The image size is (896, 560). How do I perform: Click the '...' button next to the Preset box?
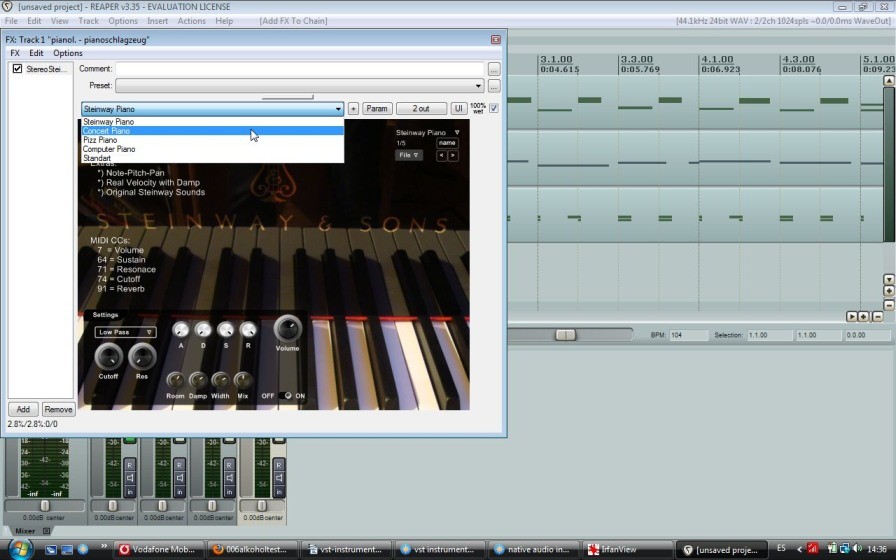494,86
